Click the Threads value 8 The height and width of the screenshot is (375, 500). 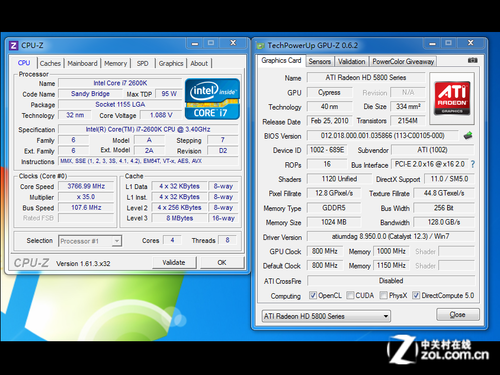click(x=227, y=240)
